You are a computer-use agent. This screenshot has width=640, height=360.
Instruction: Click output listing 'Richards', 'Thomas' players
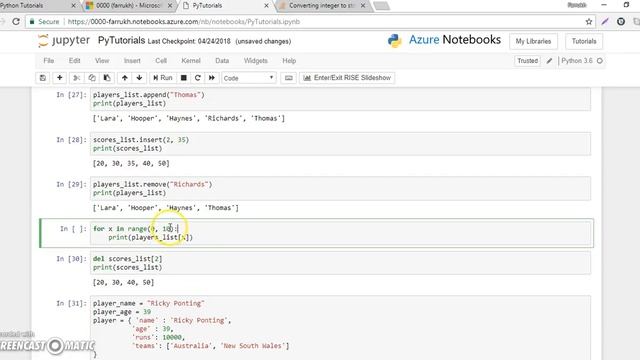tap(189, 118)
